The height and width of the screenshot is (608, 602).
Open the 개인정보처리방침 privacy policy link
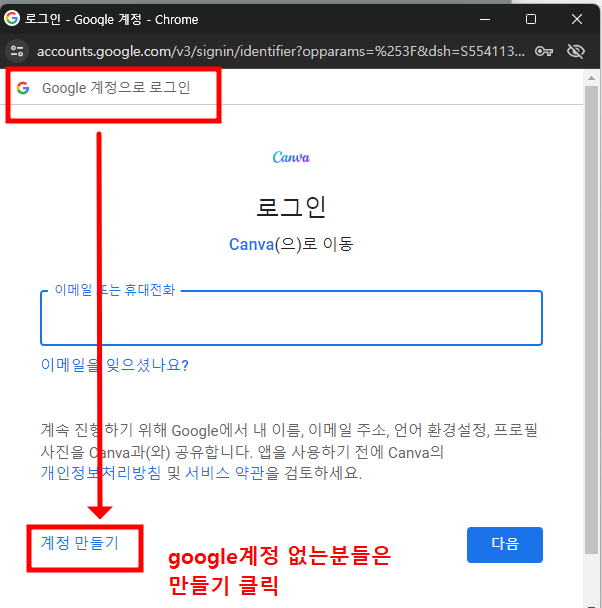click(x=101, y=473)
